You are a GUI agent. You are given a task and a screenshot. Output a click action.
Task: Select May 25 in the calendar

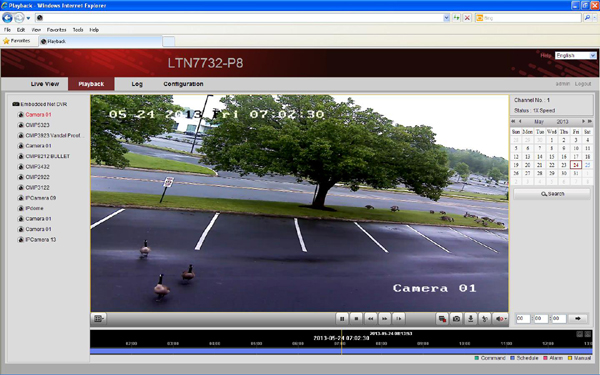point(587,165)
